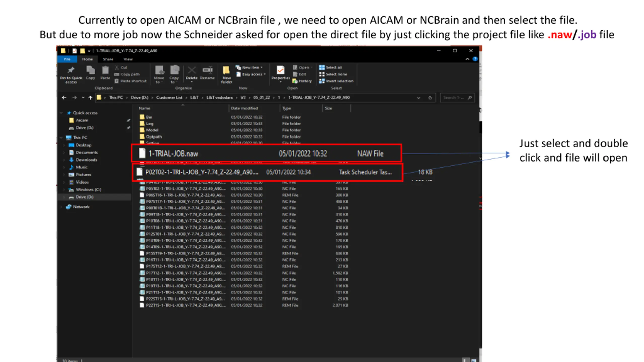This screenshot has height=362, width=644.
Task: Click the History ribbon button
Action: (x=302, y=81)
